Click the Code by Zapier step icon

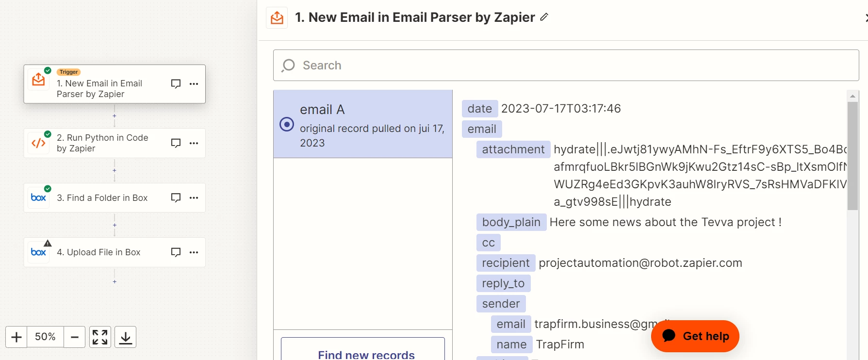tap(38, 143)
